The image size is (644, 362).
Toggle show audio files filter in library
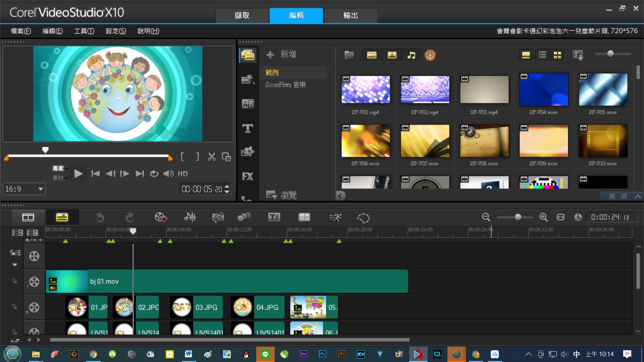[411, 55]
